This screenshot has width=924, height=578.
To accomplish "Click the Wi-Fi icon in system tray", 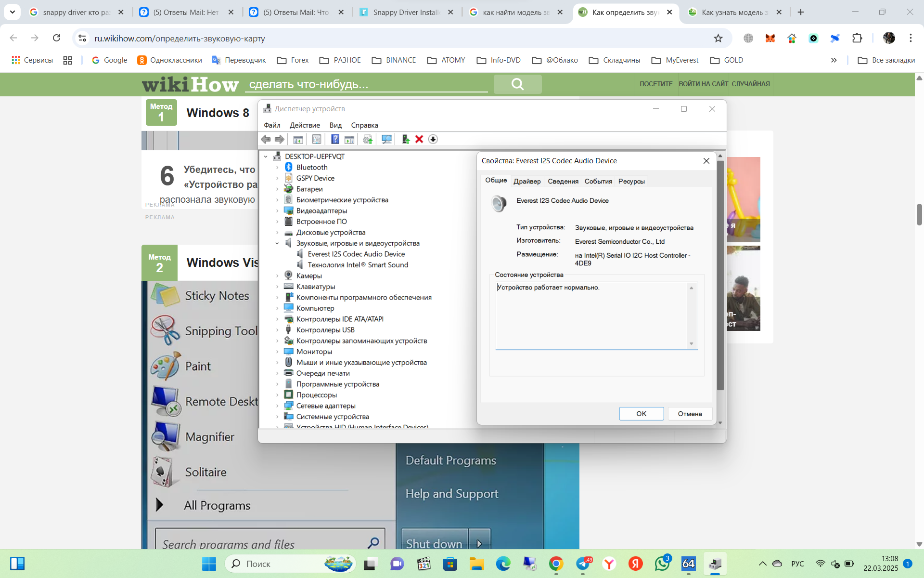I will pyautogui.click(x=820, y=564).
